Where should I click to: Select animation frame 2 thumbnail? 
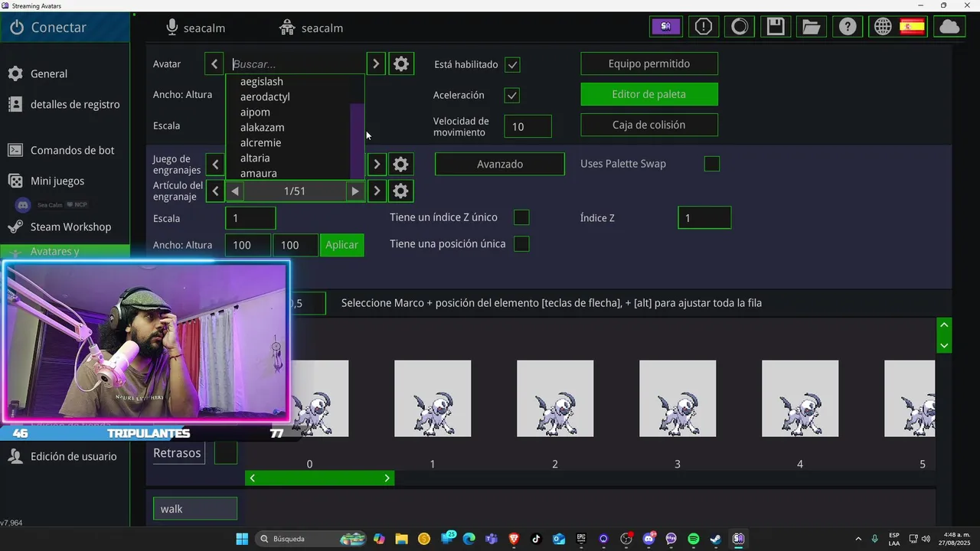tap(555, 399)
